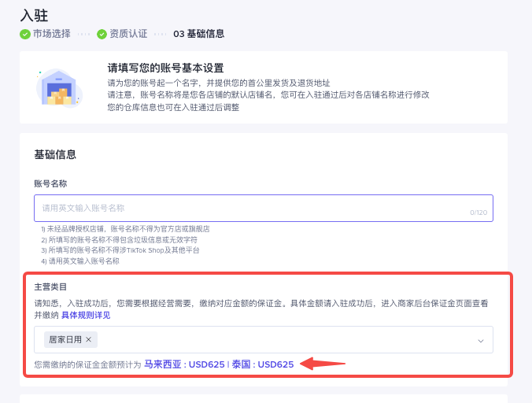Remove the 居家日用 tag with its X
This screenshot has height=403, width=532.
[x=89, y=340]
